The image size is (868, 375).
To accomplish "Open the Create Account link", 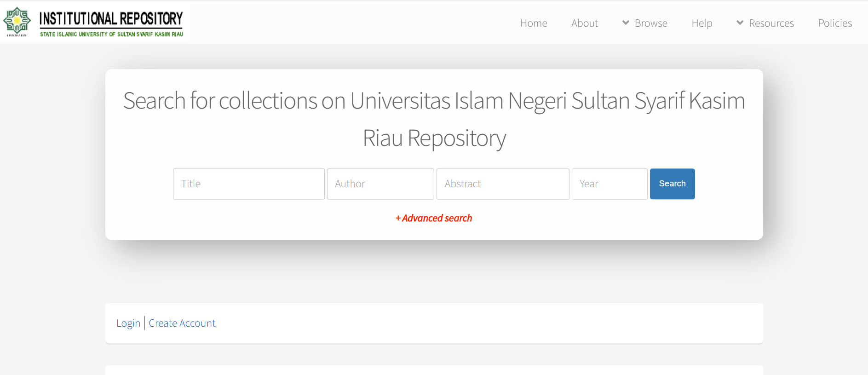I will point(182,323).
